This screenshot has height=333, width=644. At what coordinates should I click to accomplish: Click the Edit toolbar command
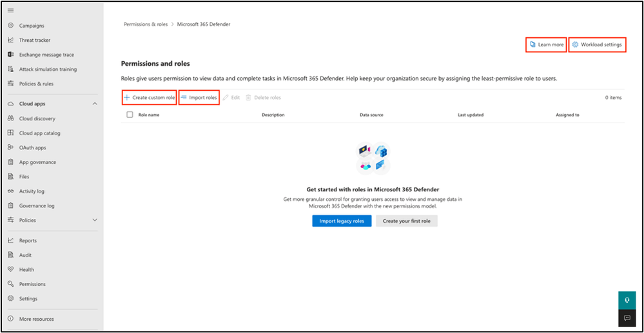click(x=231, y=98)
